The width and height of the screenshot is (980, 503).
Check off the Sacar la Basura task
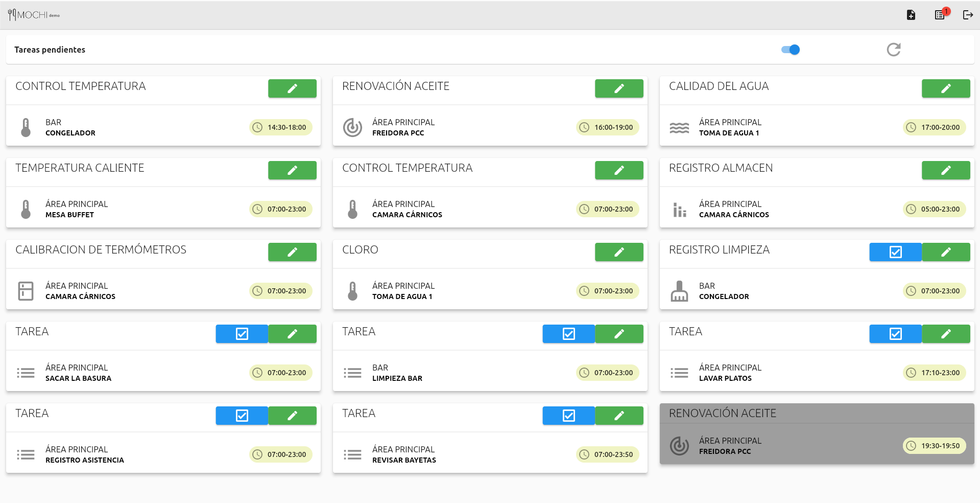[x=242, y=334]
